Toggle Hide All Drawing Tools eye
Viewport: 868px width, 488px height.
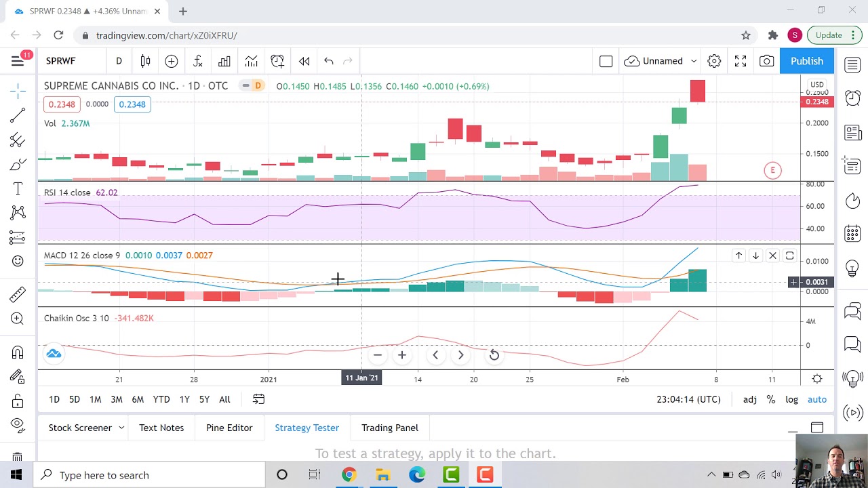[x=18, y=424]
